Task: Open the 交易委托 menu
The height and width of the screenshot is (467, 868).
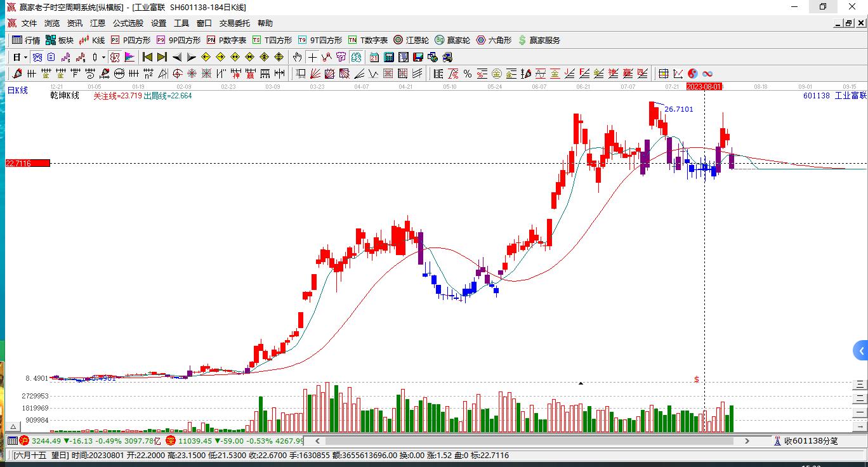Action: coord(235,23)
